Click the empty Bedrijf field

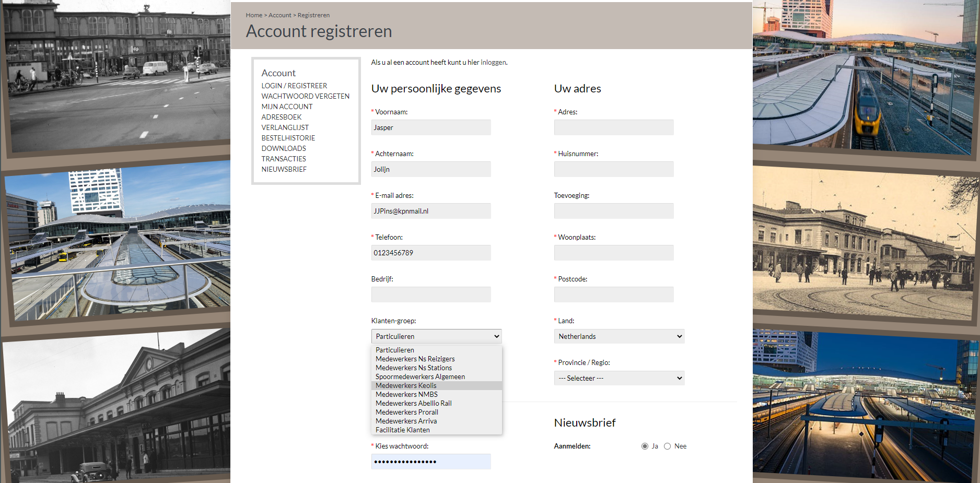[x=431, y=294]
